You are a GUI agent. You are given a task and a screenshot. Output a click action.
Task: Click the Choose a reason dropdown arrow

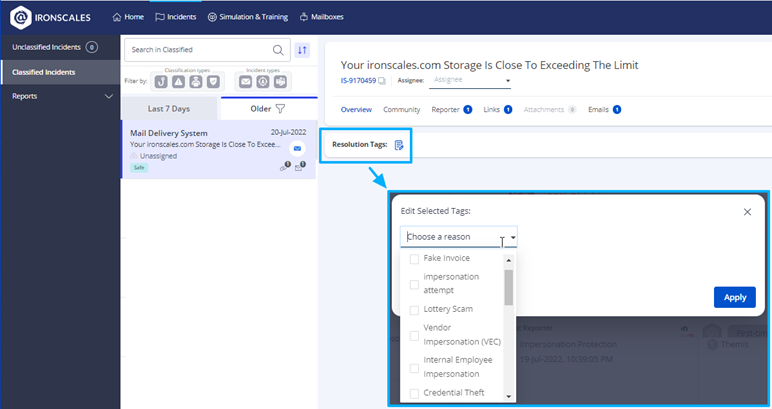point(513,237)
